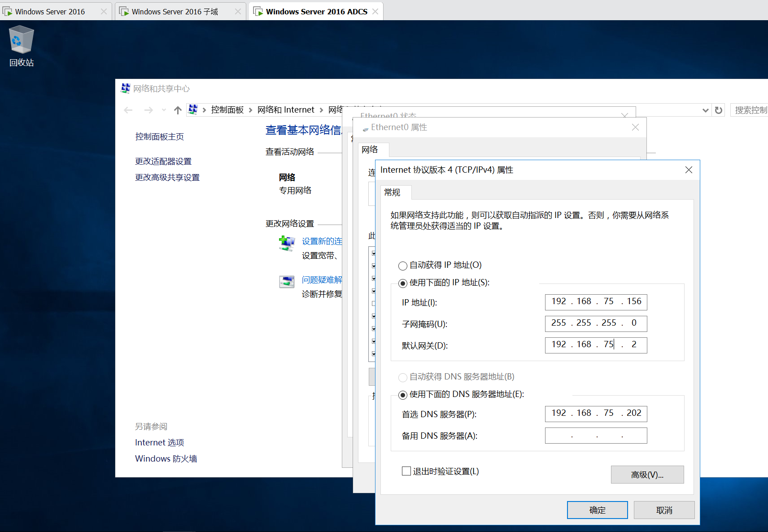
Task: Click the Network and Sharing Center title icon
Action: click(x=126, y=88)
